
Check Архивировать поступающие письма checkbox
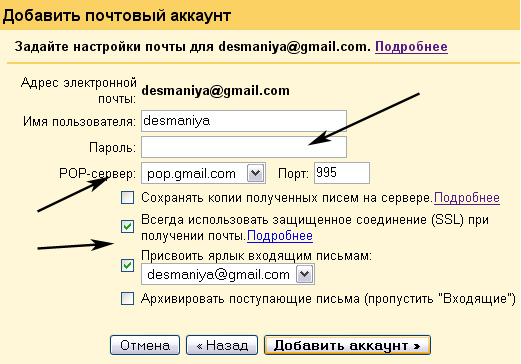[x=127, y=298]
